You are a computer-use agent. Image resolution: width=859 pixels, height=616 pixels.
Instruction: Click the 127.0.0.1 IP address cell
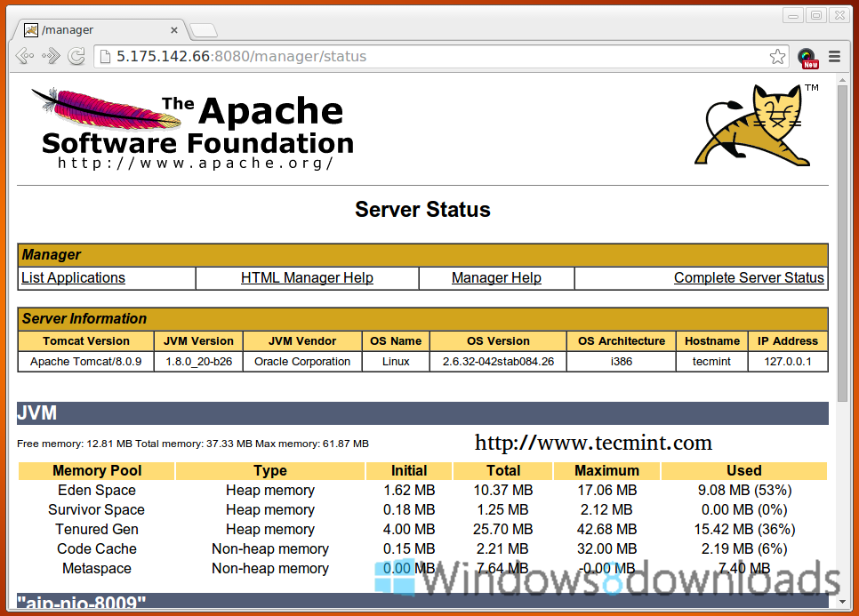(788, 362)
